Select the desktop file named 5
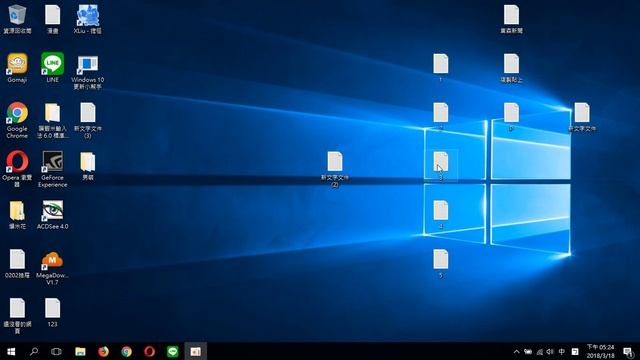Screen dimensions: 640x360 point(440,264)
